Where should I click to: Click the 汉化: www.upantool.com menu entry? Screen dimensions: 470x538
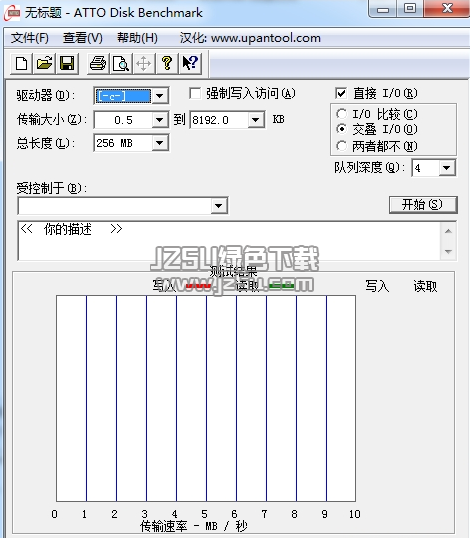coord(250,38)
